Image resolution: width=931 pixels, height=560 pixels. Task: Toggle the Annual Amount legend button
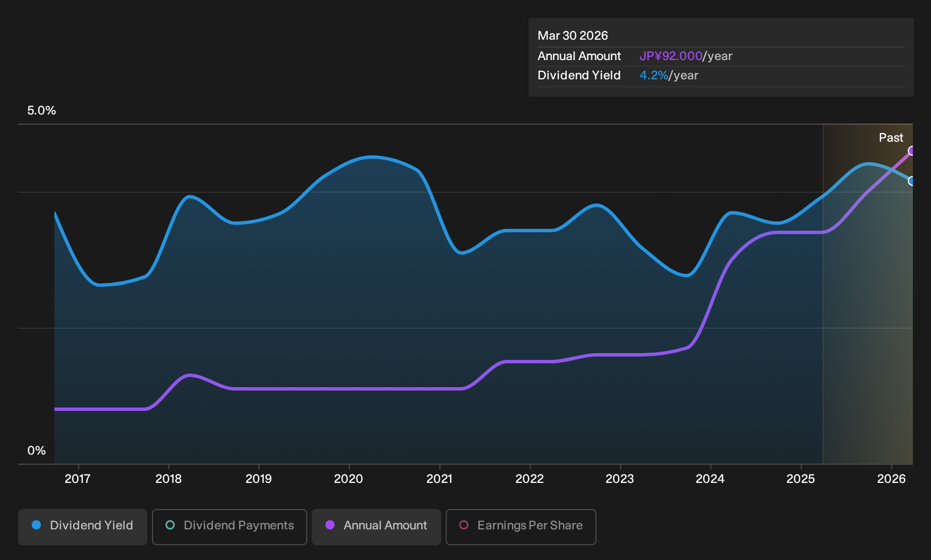(376, 527)
